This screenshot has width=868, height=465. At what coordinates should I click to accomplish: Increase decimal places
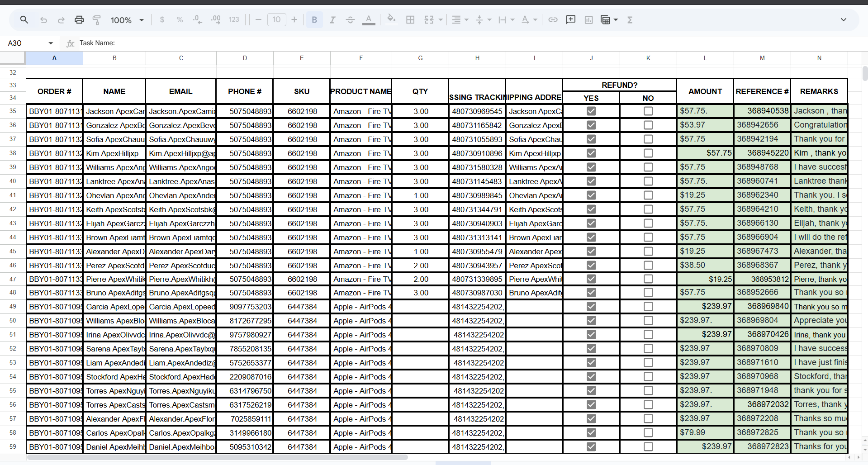[216, 20]
